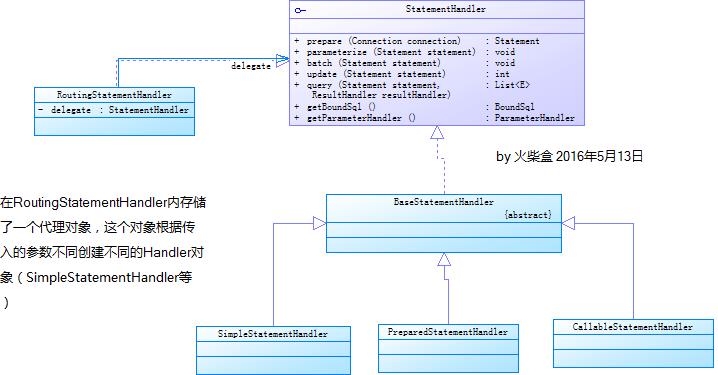
Task: Select the PreparedStatementHandler class title
Action: pyautogui.click(x=447, y=332)
